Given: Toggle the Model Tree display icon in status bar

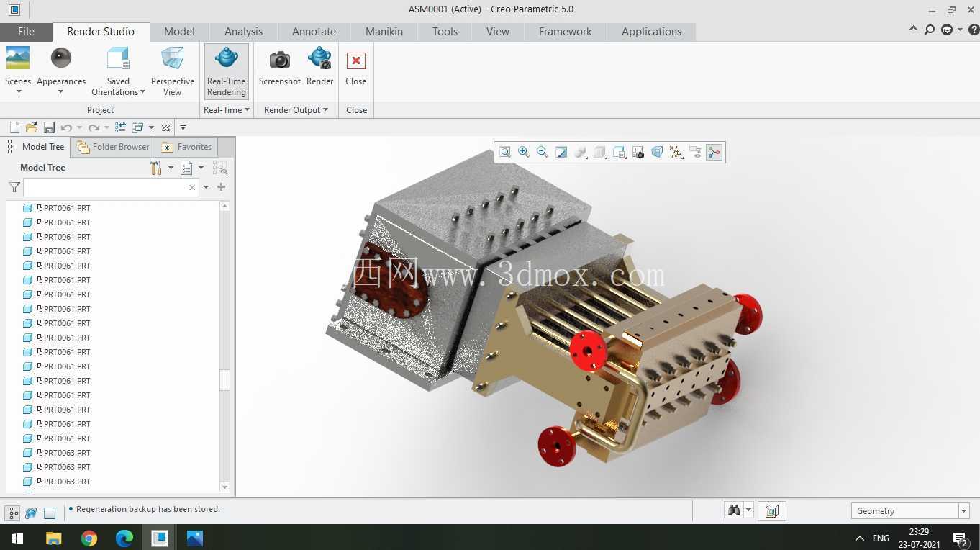Looking at the screenshot, I should click(x=13, y=513).
